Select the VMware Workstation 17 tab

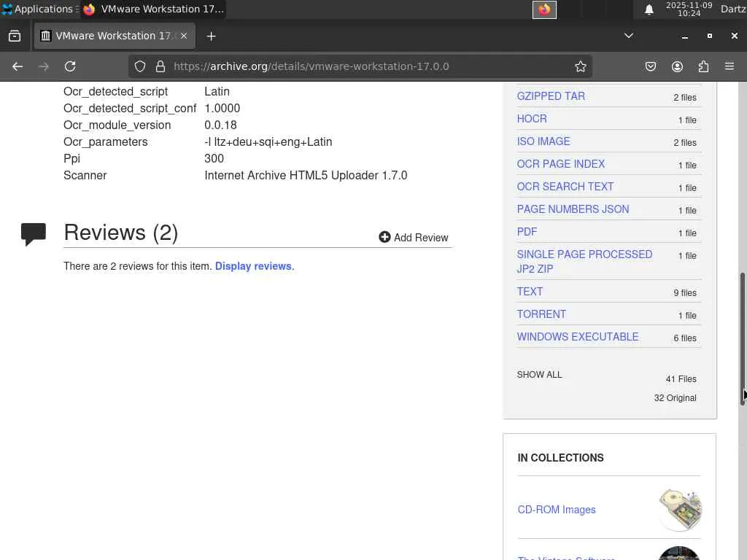(x=115, y=36)
